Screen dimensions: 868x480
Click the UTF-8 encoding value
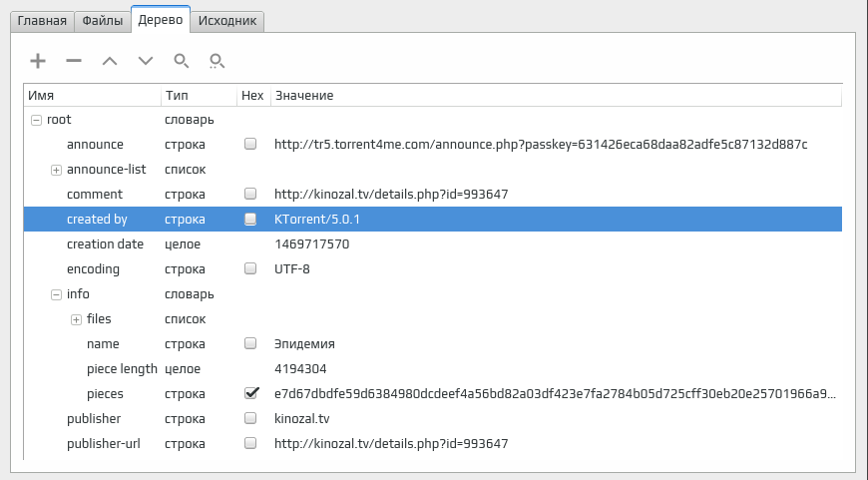click(292, 269)
